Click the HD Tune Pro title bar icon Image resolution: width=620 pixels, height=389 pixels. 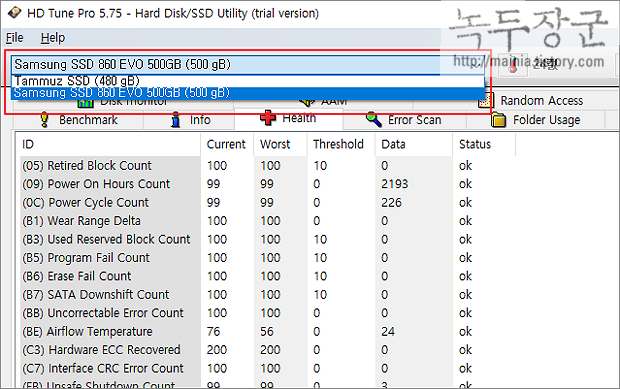(15, 13)
